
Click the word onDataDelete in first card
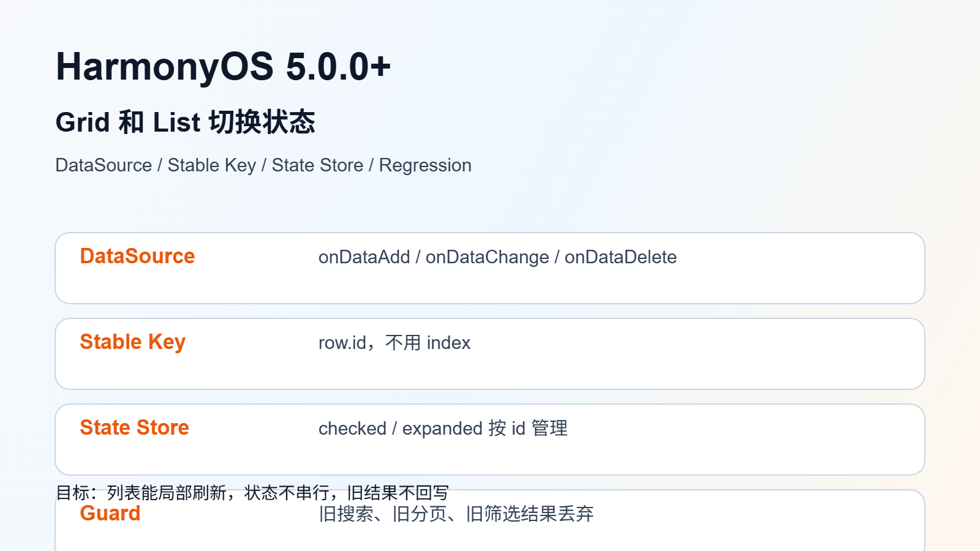pyautogui.click(x=620, y=257)
